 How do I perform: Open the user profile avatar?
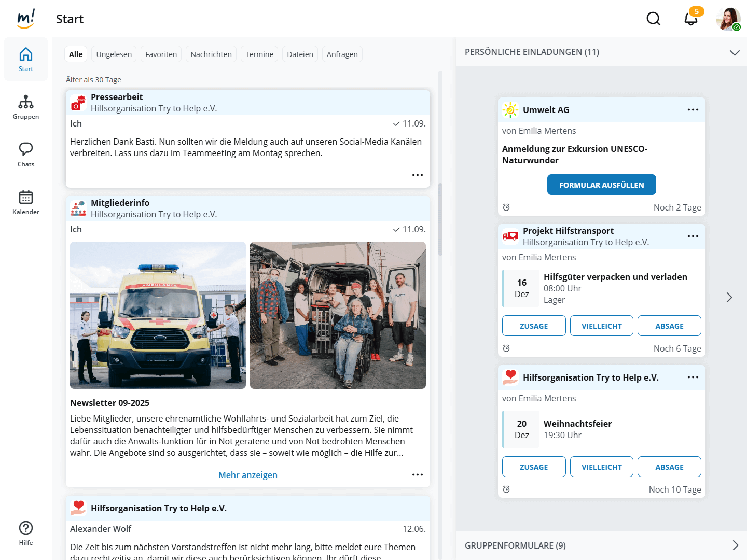[x=728, y=19]
